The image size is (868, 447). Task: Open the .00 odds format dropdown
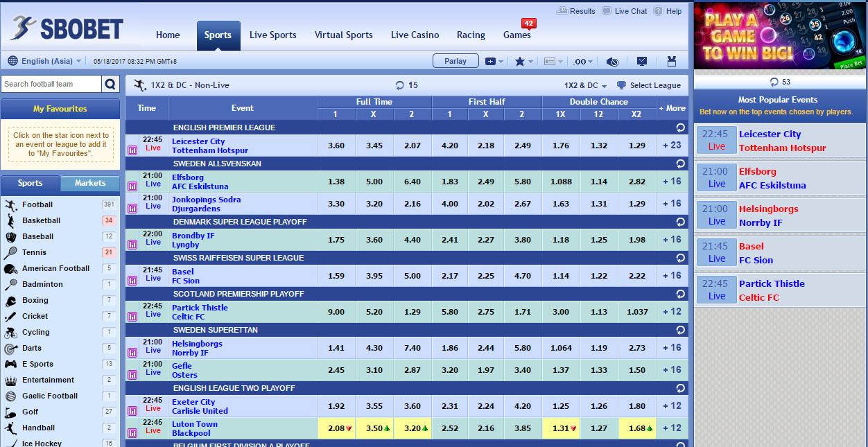[x=583, y=61]
